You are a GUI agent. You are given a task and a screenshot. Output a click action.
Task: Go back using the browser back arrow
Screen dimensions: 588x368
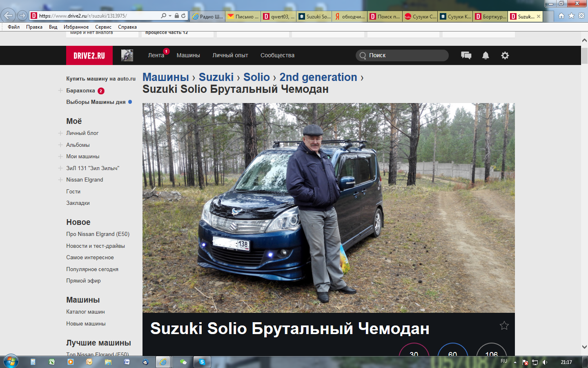tap(8, 16)
